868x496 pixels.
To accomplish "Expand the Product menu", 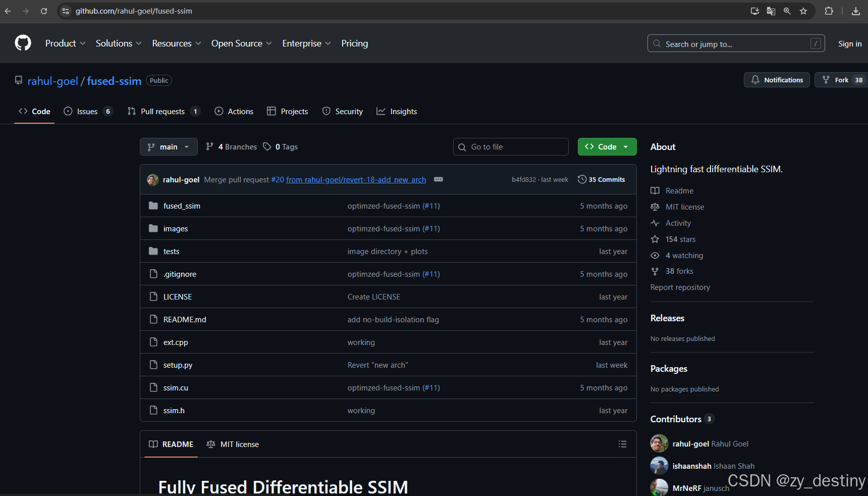I will [66, 43].
